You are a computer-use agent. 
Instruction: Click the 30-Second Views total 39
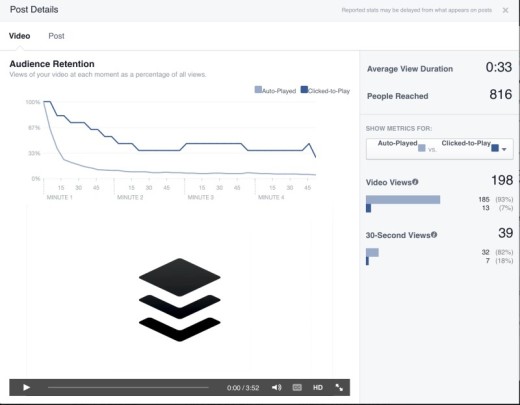(x=506, y=233)
